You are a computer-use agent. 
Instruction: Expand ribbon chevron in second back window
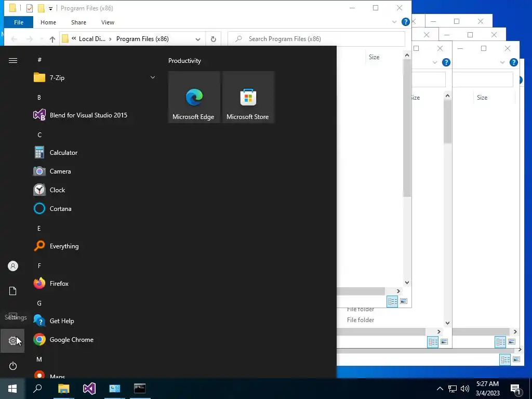pos(435,62)
